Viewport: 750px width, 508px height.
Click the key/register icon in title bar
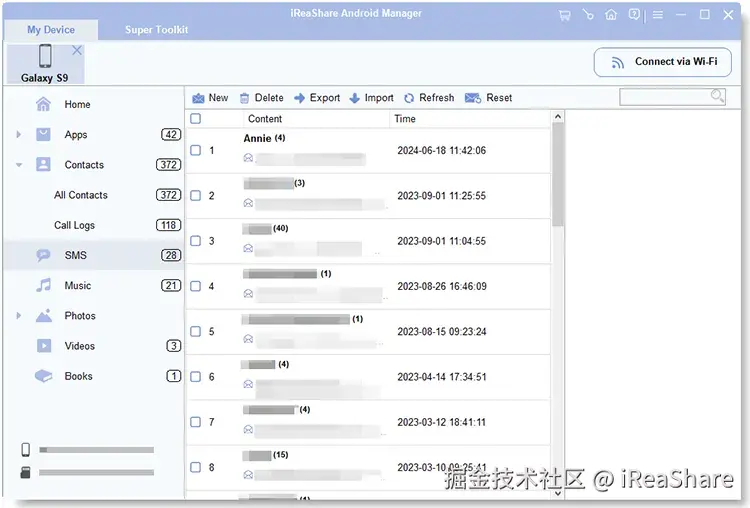[x=588, y=15]
